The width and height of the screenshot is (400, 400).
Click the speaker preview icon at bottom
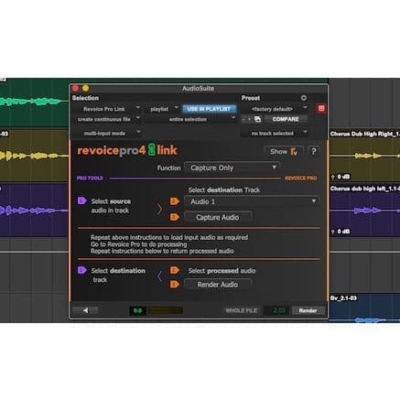(x=86, y=310)
